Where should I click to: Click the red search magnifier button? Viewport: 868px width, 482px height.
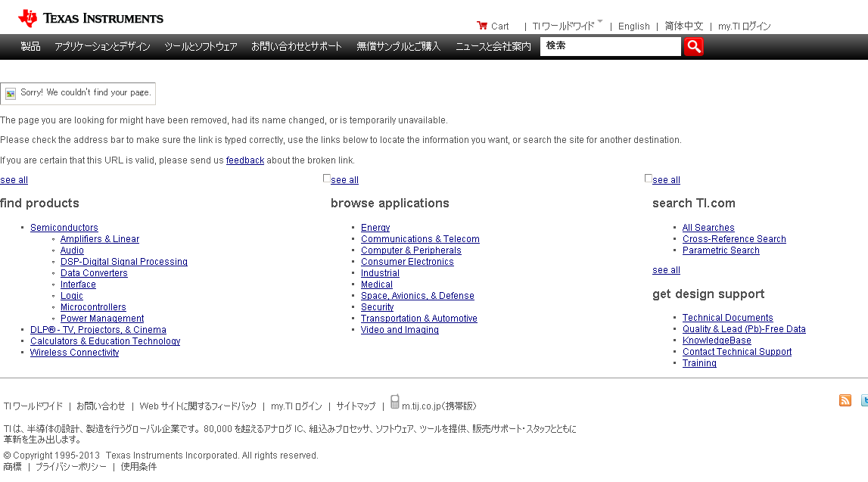tap(694, 46)
